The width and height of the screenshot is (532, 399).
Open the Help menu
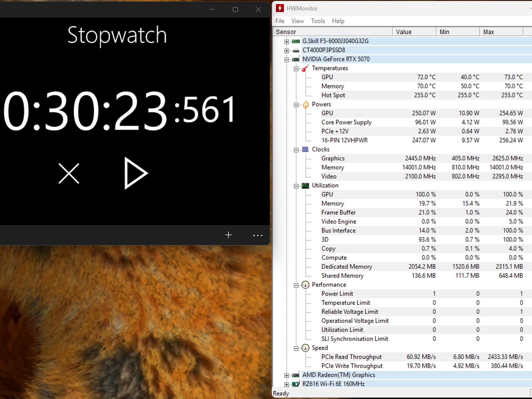click(x=338, y=21)
